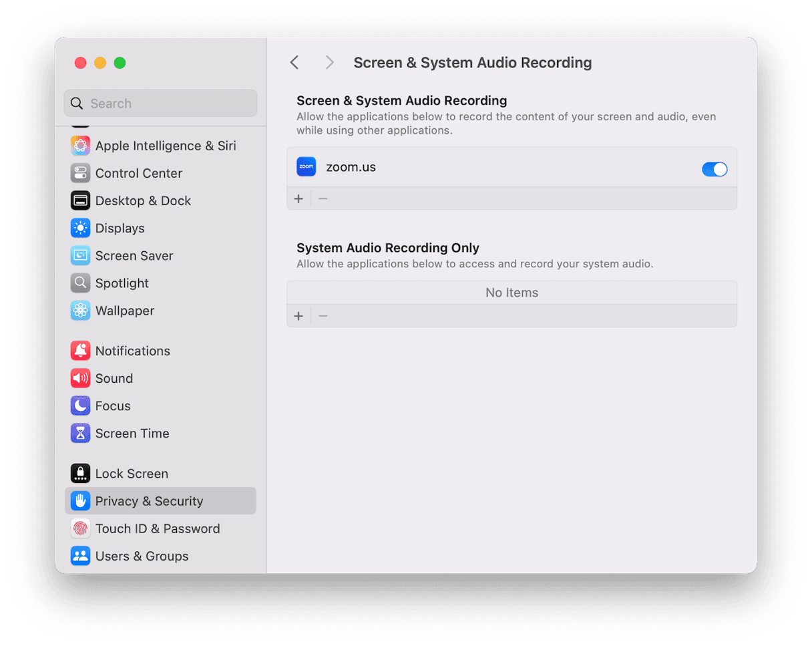Click the Search field

coord(160,103)
